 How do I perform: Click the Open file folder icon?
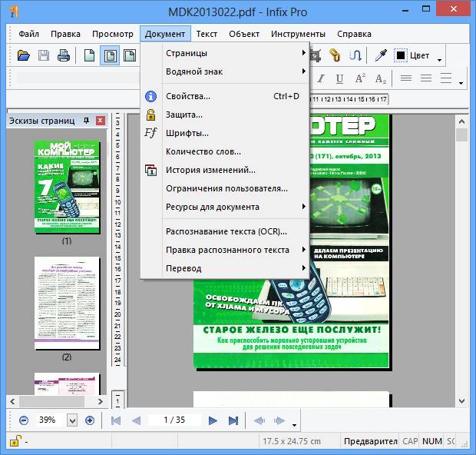(x=24, y=55)
